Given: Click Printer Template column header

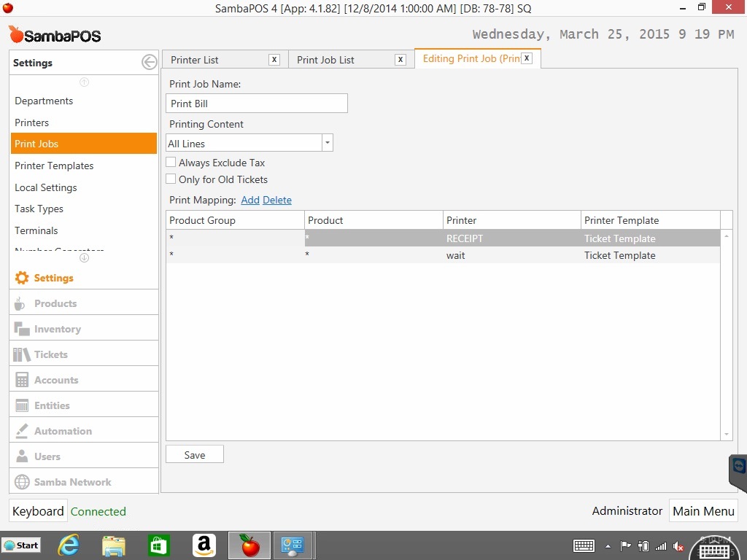Looking at the screenshot, I should point(650,220).
